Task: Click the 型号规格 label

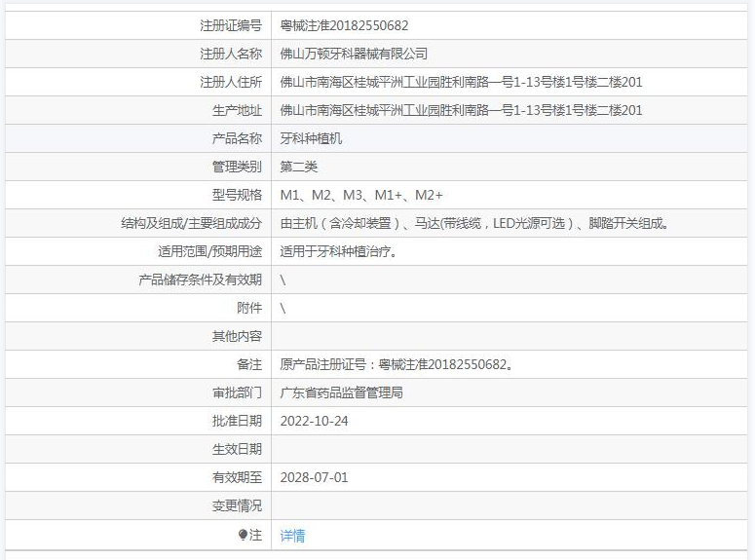Action: (237, 195)
